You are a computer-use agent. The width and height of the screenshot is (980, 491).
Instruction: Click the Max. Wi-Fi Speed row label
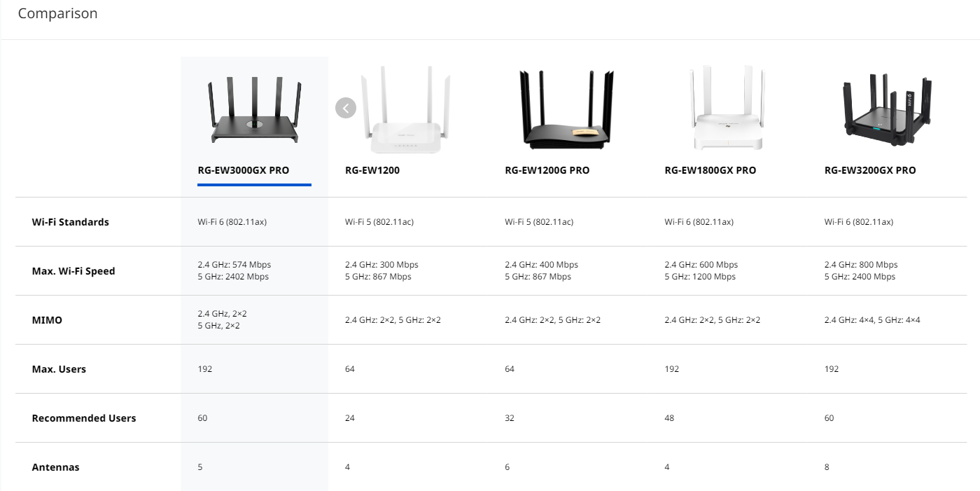[73, 271]
